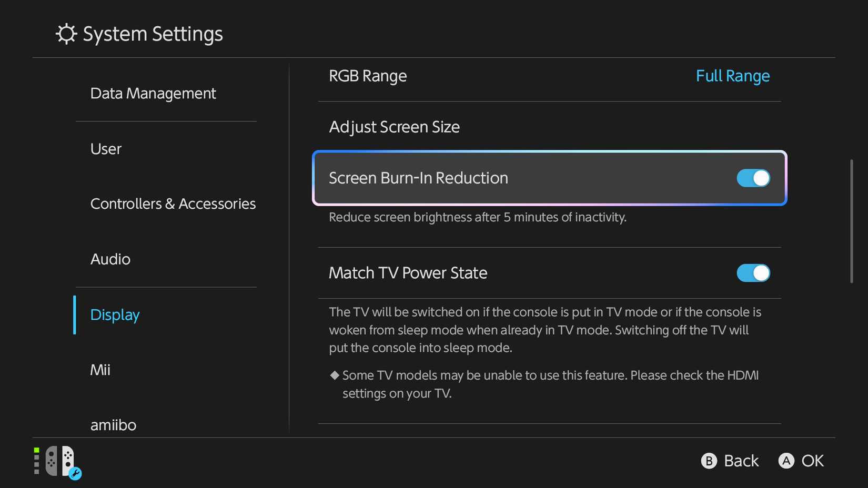Image resolution: width=868 pixels, height=488 pixels.
Task: Toggle the highlighted Screen Burn-In Reduction switch
Action: (753, 178)
